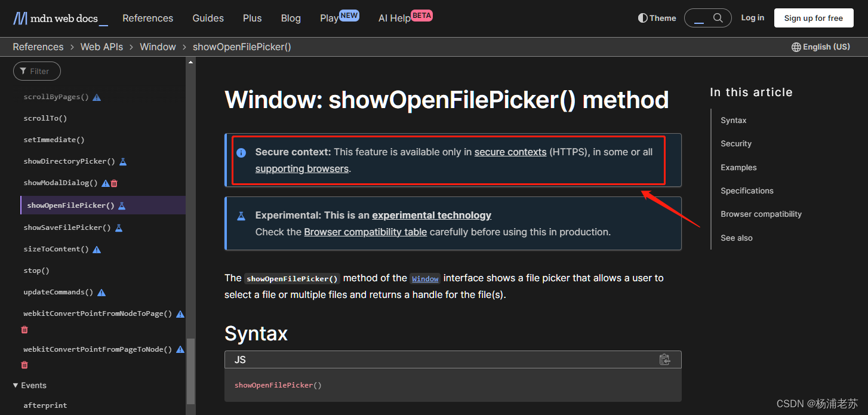Click showOpenFilePicker() in breadcrumb
868x415 pixels.
pos(242,47)
